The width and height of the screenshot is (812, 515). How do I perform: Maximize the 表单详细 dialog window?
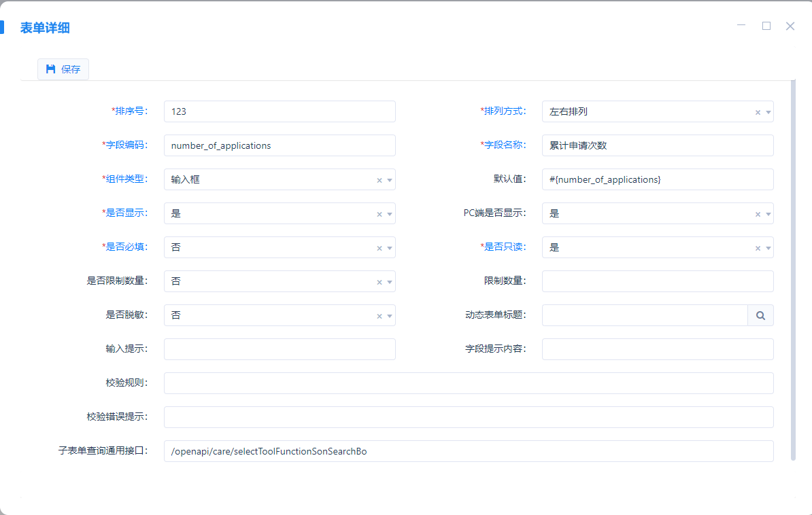pyautogui.click(x=766, y=26)
